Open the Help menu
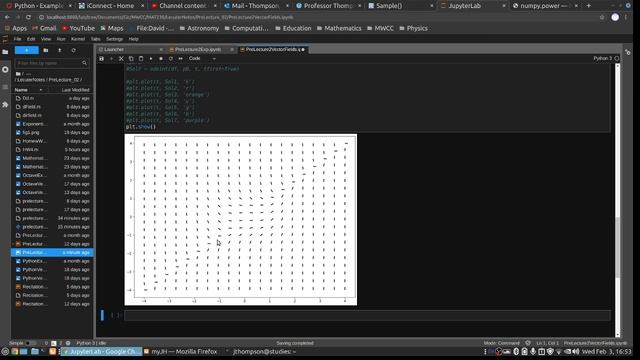The image size is (640, 360). (133, 39)
